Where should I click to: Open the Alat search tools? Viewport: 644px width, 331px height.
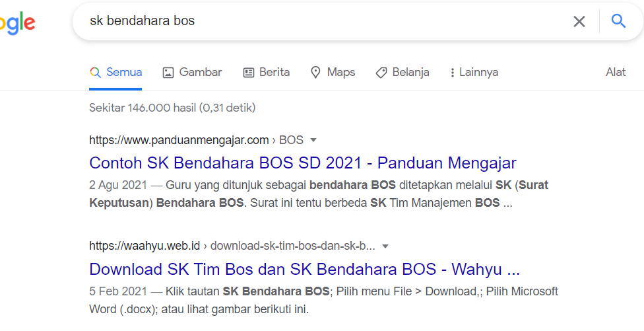(615, 73)
